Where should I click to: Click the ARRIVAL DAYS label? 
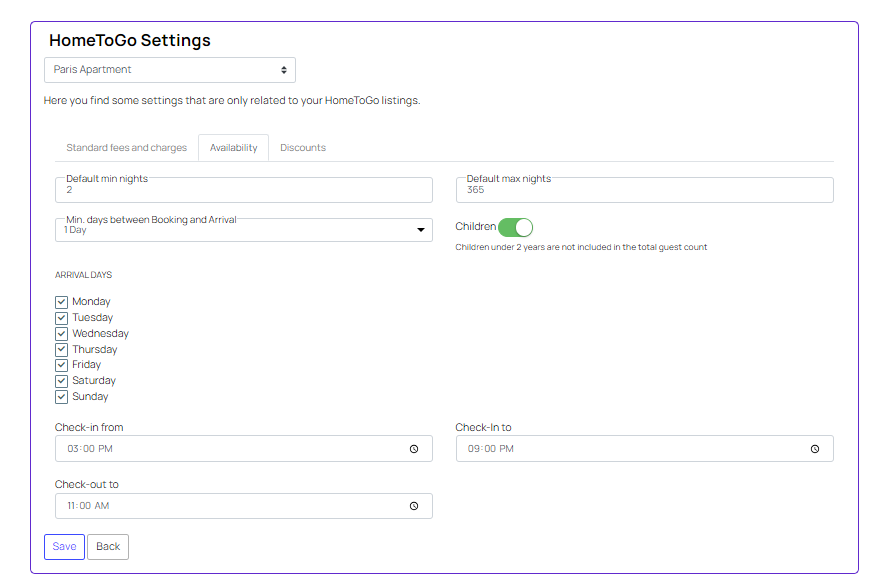tap(84, 275)
